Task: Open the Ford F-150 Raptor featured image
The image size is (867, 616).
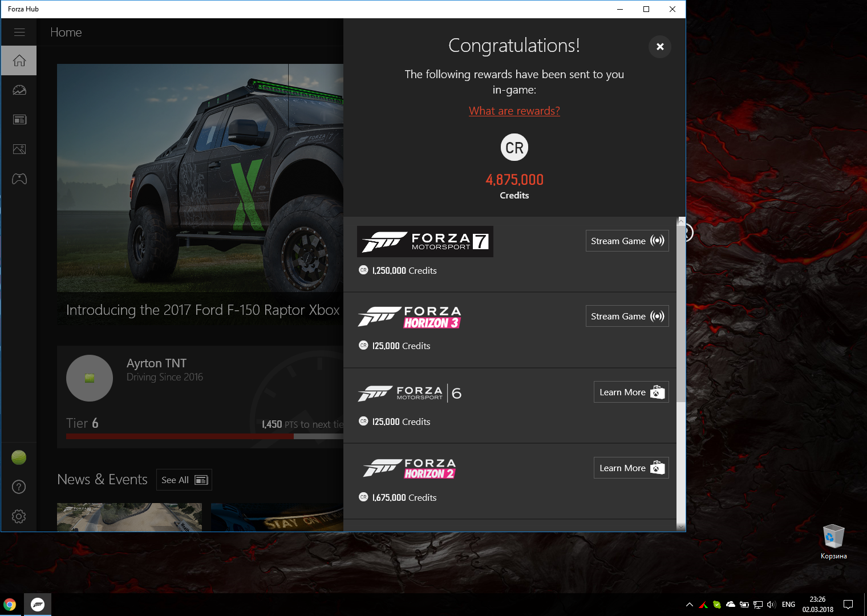Action: click(200, 178)
